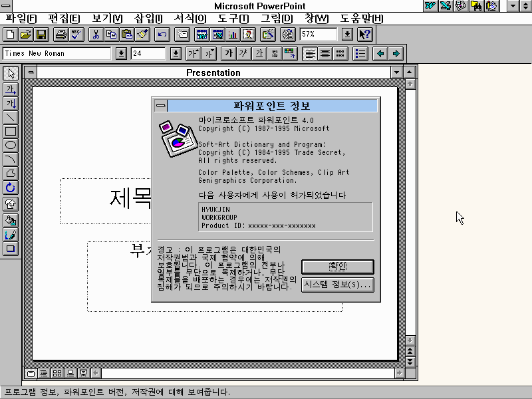The width and height of the screenshot is (532, 399).
Task: Cut with the scissors icon
Action: click(x=96, y=35)
